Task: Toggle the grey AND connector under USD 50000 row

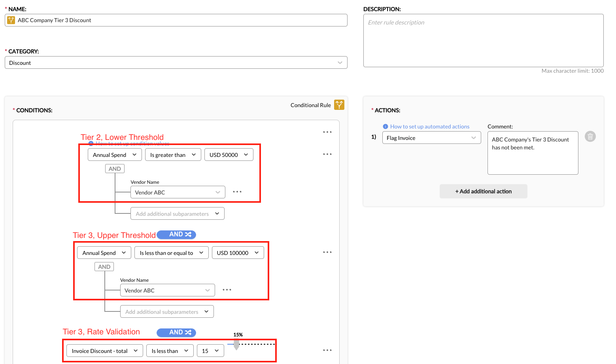Action: tap(115, 169)
